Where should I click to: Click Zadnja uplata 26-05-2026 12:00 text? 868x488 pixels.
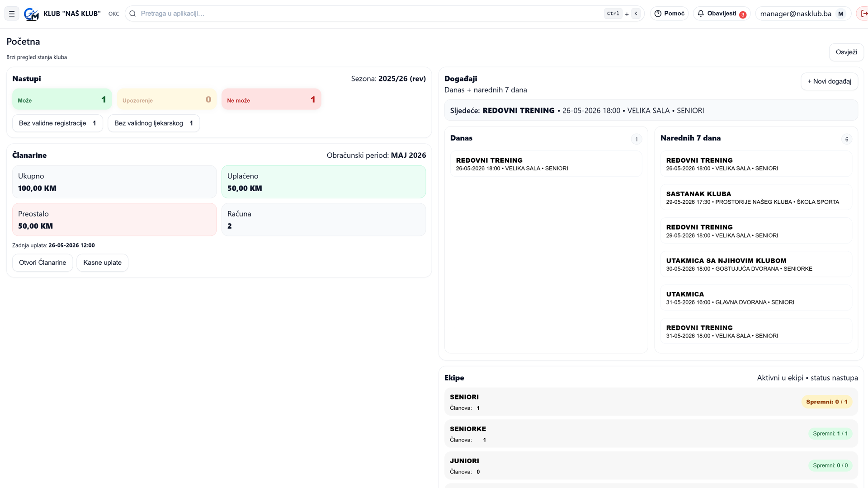point(53,245)
